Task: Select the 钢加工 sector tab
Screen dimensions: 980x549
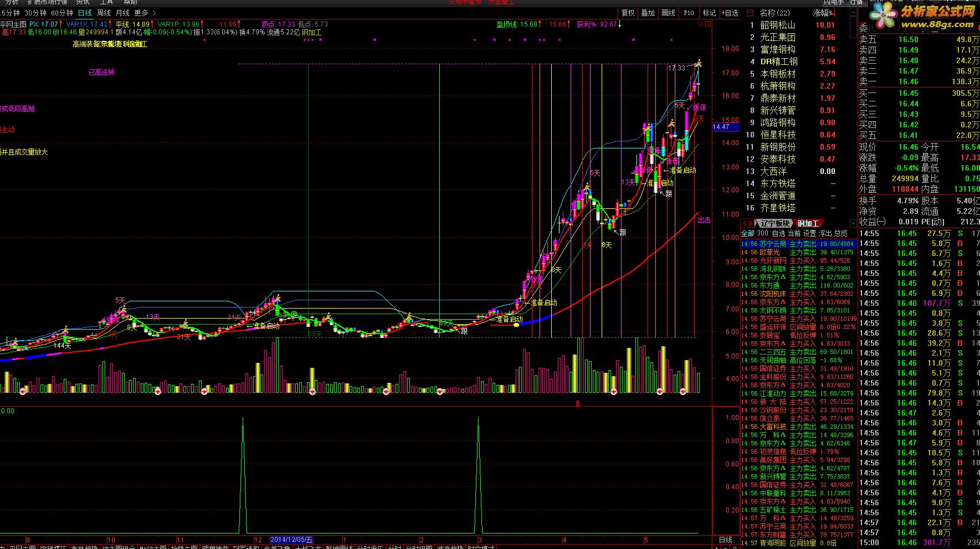Action: pyautogui.click(x=808, y=223)
